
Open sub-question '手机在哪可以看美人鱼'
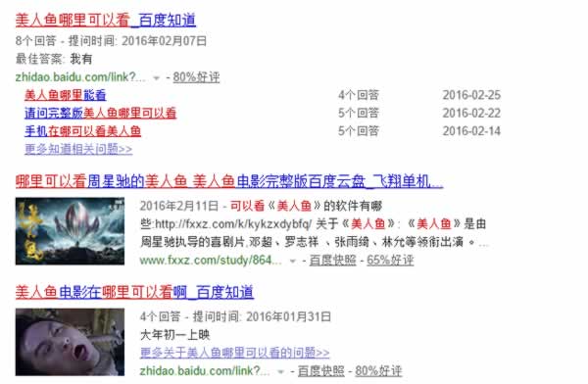click(x=82, y=131)
